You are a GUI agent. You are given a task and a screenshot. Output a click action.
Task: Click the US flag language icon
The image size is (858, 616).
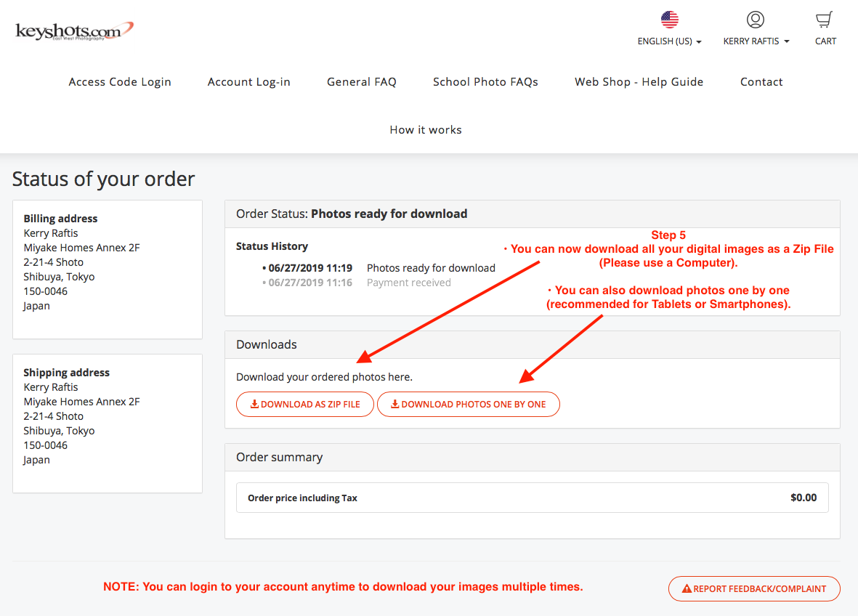[x=669, y=20]
